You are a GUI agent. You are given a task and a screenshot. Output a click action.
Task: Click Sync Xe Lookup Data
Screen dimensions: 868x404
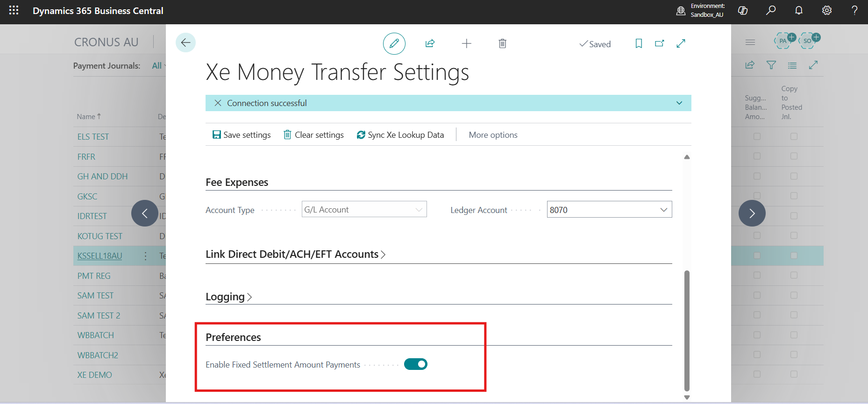[x=400, y=135]
